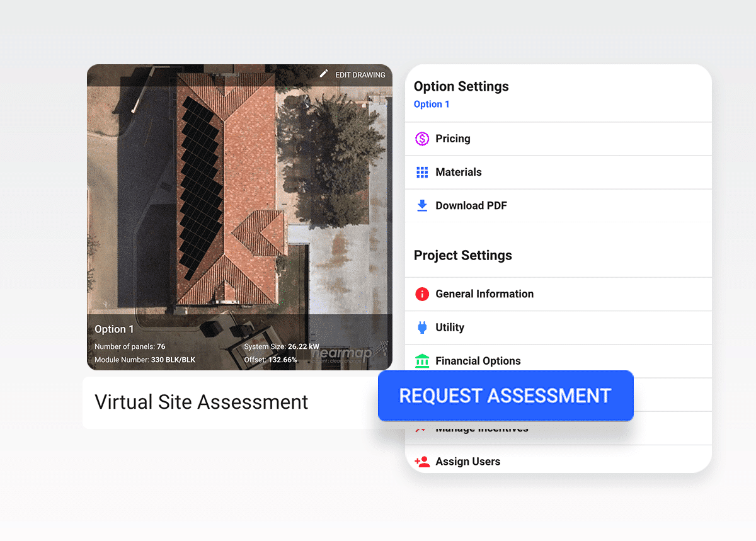Select the Download PDF text
The image size is (756, 541).
click(x=471, y=205)
